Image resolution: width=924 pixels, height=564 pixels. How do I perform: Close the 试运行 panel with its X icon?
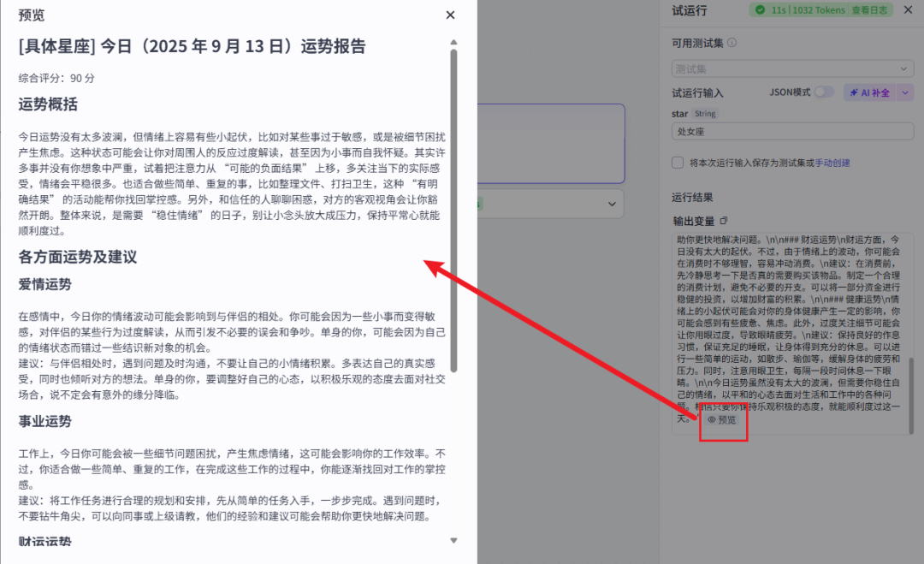(908, 10)
